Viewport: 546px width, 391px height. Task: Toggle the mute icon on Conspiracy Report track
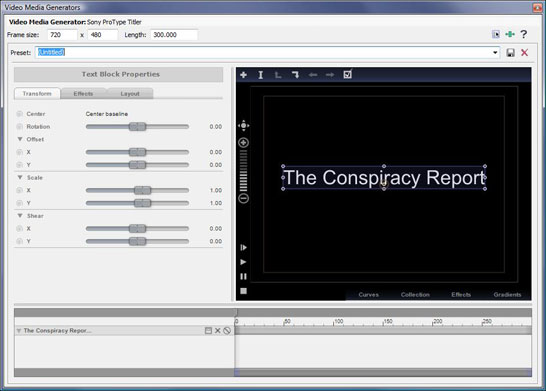point(227,331)
